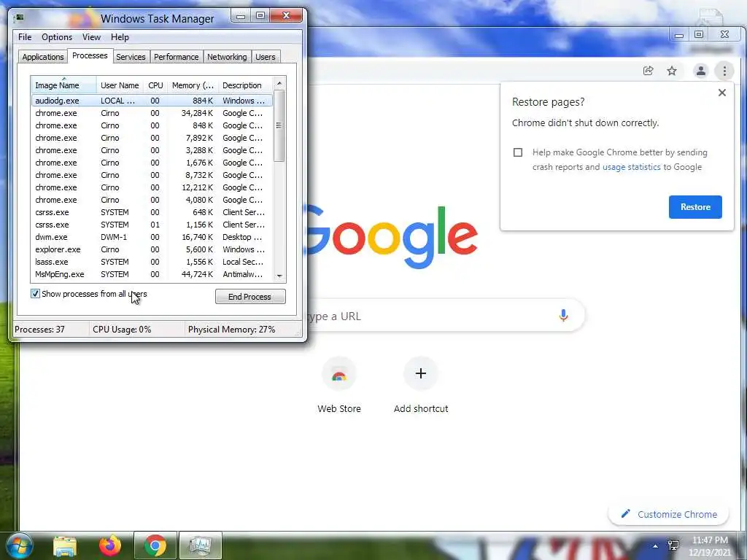Image resolution: width=747 pixels, height=560 pixels.
Task: Select the Processes tab
Action: [90, 55]
